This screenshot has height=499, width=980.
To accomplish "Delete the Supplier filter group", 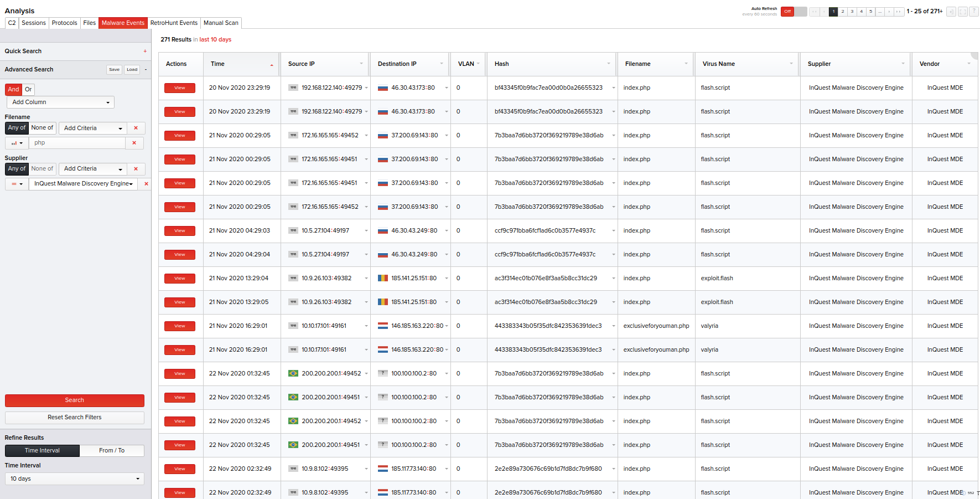I will tap(136, 169).
